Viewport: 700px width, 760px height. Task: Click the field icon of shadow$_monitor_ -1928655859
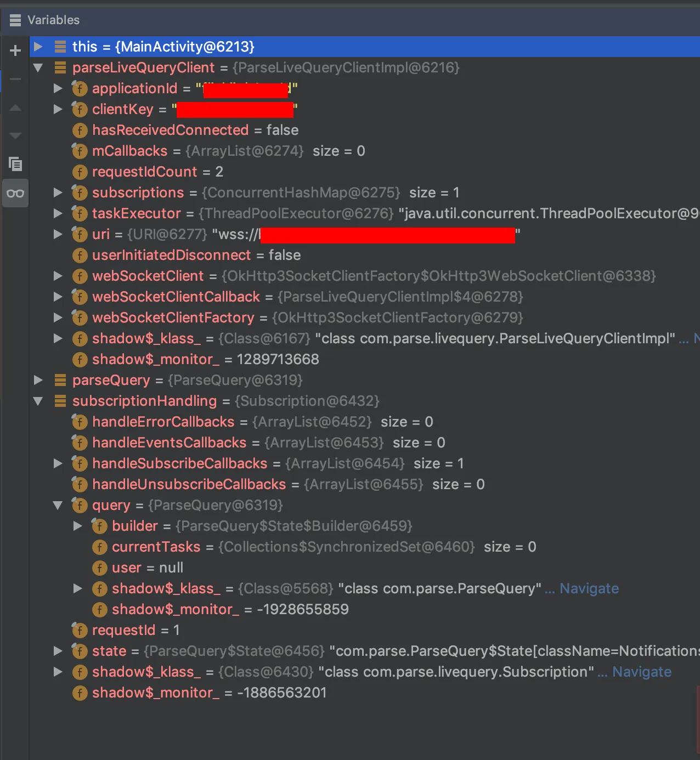click(99, 609)
